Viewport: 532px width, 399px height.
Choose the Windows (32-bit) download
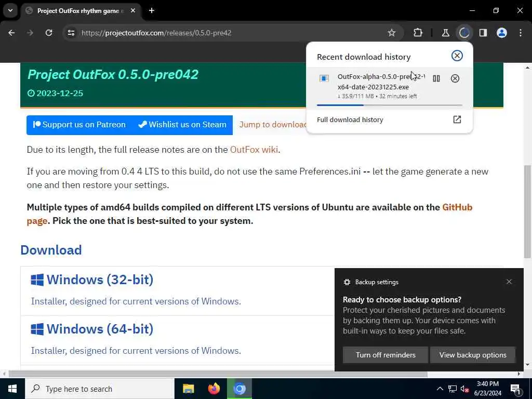(x=100, y=280)
